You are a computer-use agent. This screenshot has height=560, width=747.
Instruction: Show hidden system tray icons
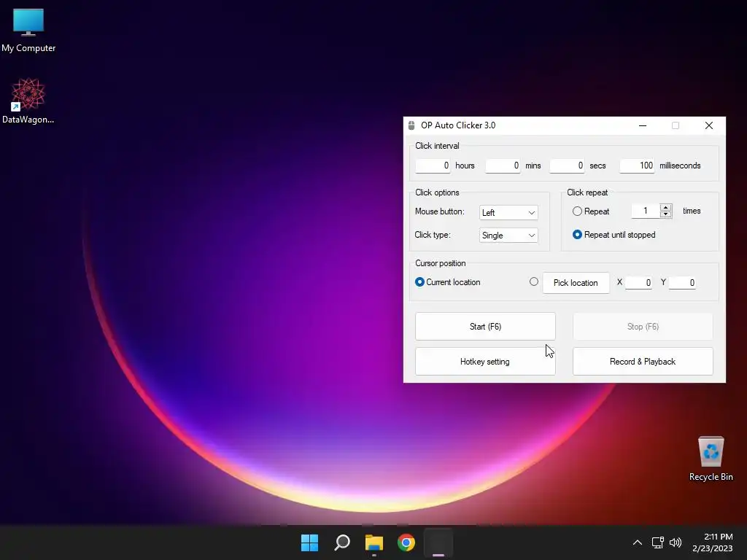(x=638, y=542)
